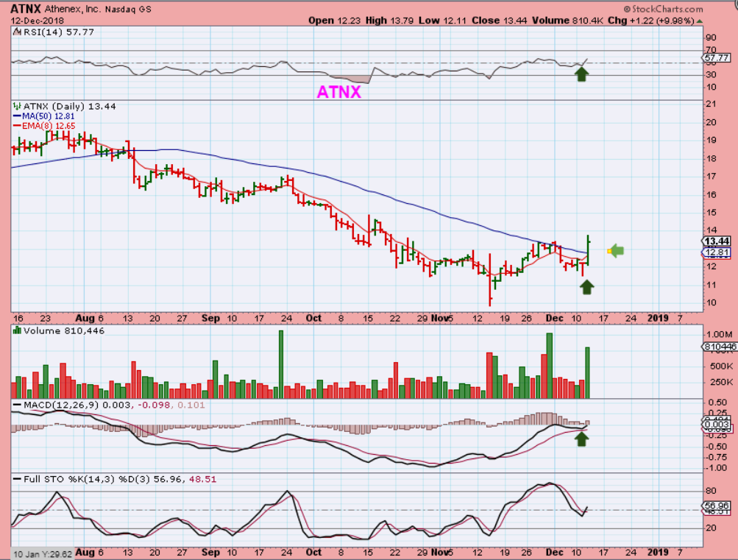Click the '10 Jan Y:29.62' readout in the bottom corner

point(42,554)
